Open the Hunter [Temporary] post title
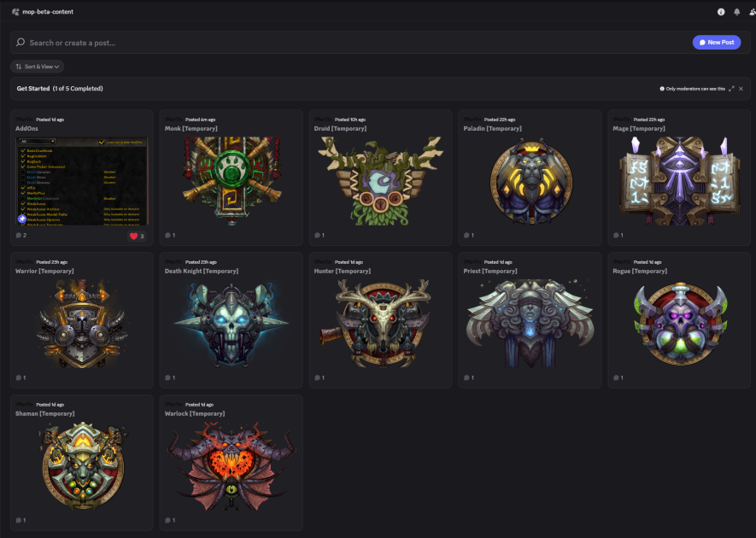The image size is (756, 538). (343, 272)
